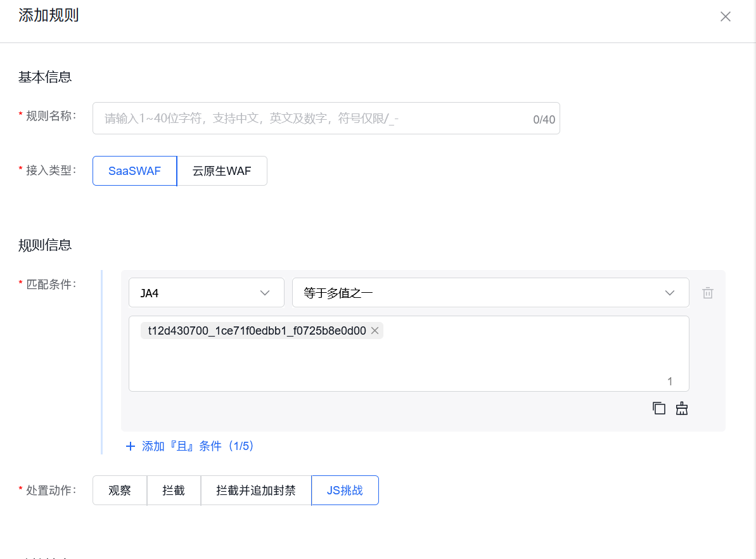Choose 拦截并追加封禁 action

coord(256,490)
